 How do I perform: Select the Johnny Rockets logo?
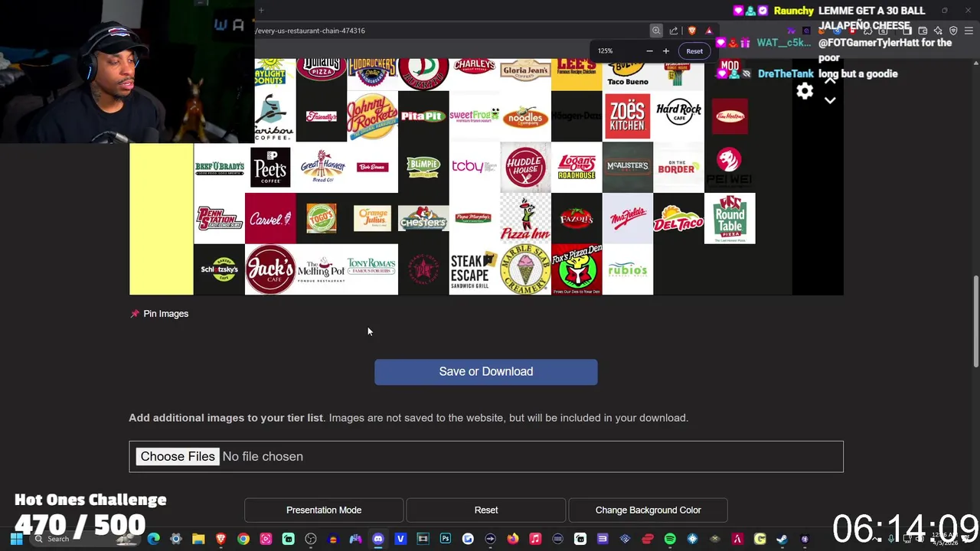[x=372, y=116]
